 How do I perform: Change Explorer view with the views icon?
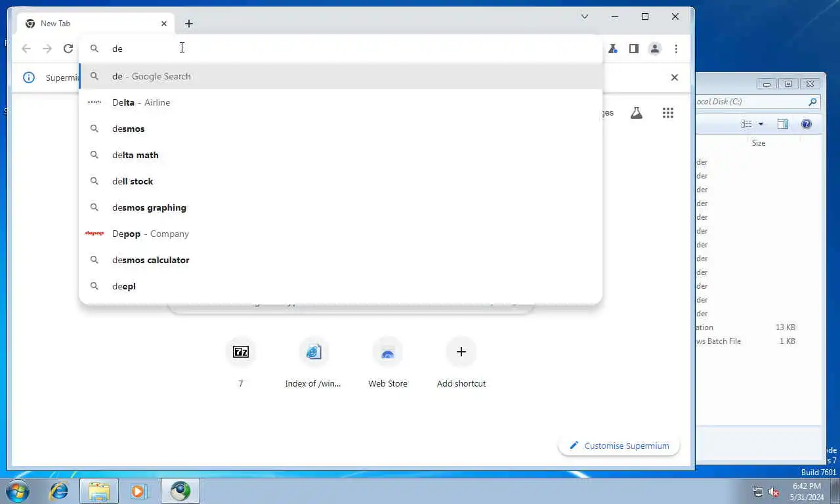(x=747, y=124)
